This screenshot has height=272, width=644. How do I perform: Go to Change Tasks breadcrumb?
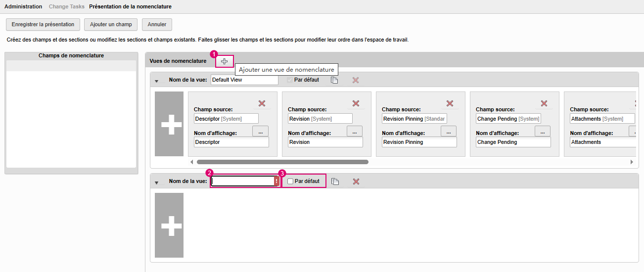tap(66, 6)
